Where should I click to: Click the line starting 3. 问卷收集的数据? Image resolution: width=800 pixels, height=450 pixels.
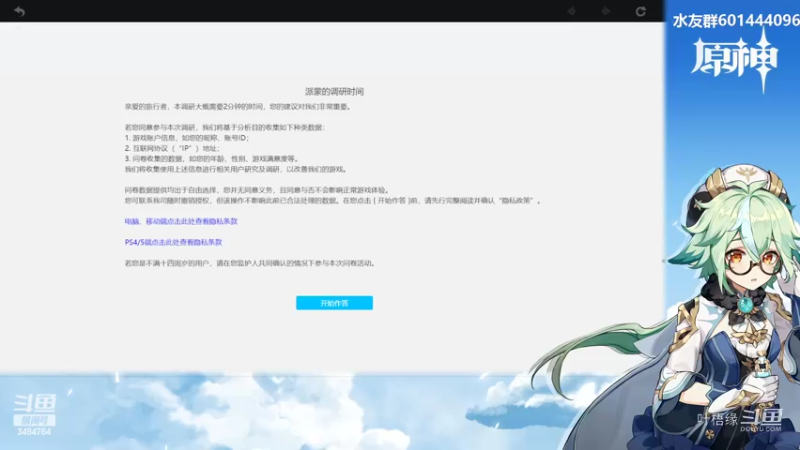pos(212,159)
